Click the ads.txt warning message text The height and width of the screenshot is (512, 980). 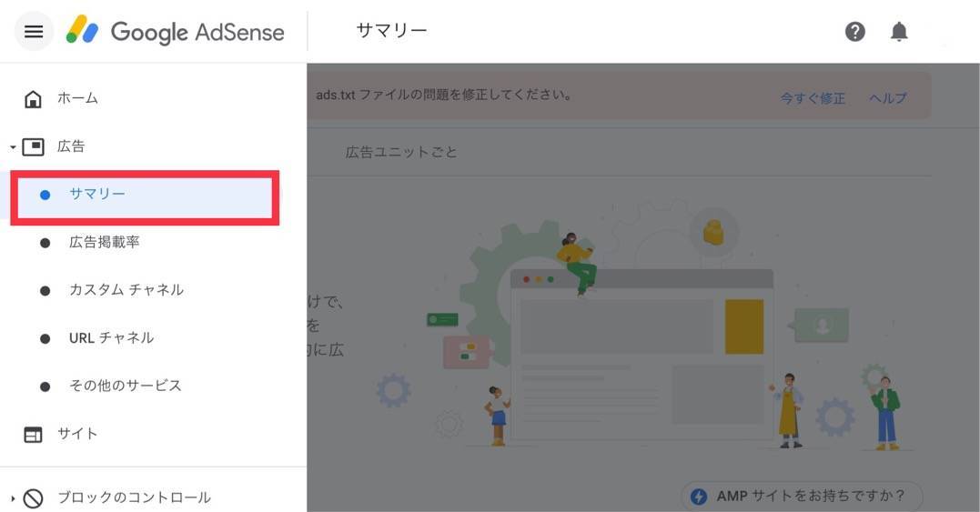(x=444, y=95)
